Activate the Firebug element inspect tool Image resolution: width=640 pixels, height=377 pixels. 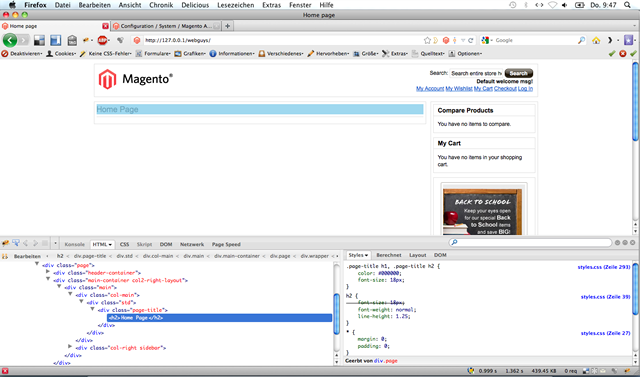coord(16,244)
